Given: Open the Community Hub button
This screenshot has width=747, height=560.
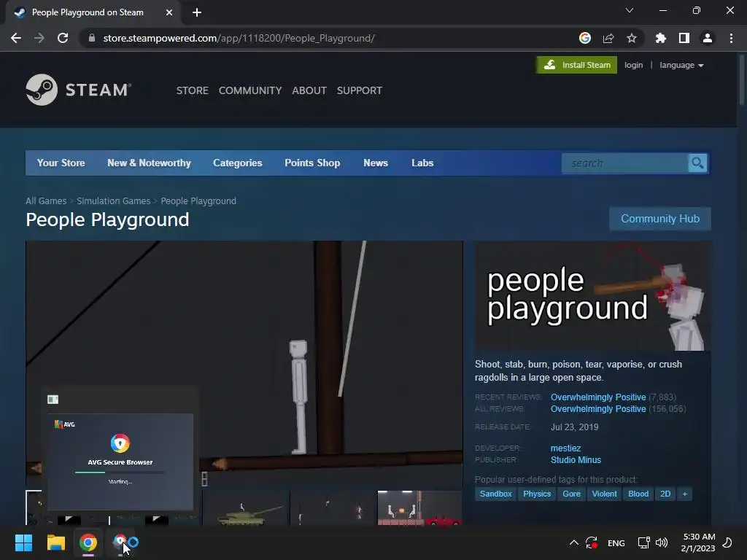Looking at the screenshot, I should pyautogui.click(x=659, y=219).
